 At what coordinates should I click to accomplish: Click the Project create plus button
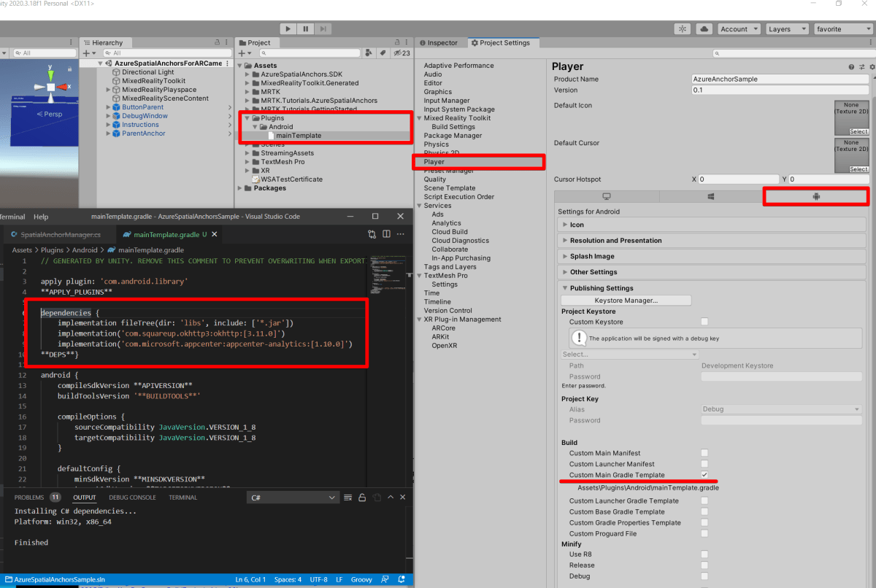click(x=244, y=53)
